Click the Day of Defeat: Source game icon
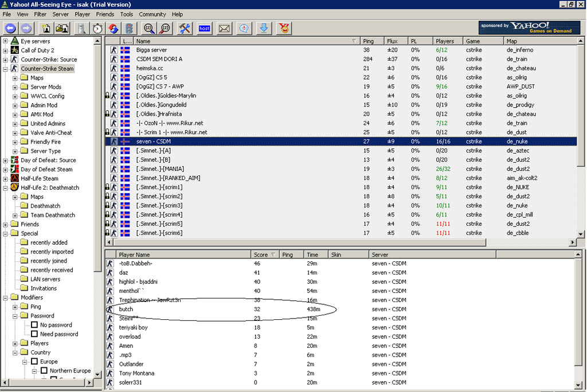587x392 pixels. point(14,160)
